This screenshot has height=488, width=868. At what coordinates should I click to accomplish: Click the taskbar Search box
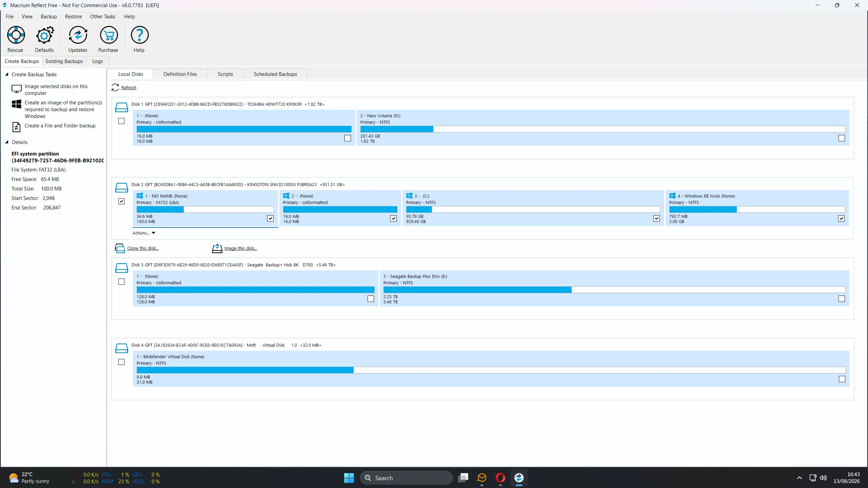(406, 478)
